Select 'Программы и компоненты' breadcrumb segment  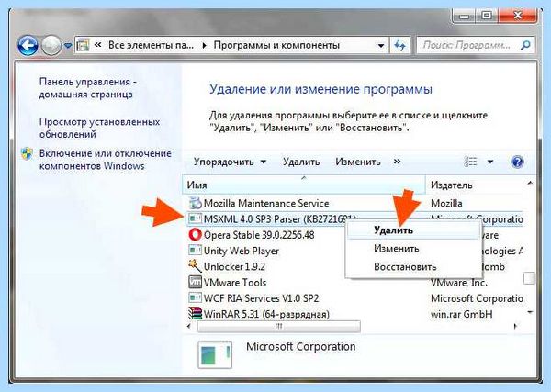point(276,45)
